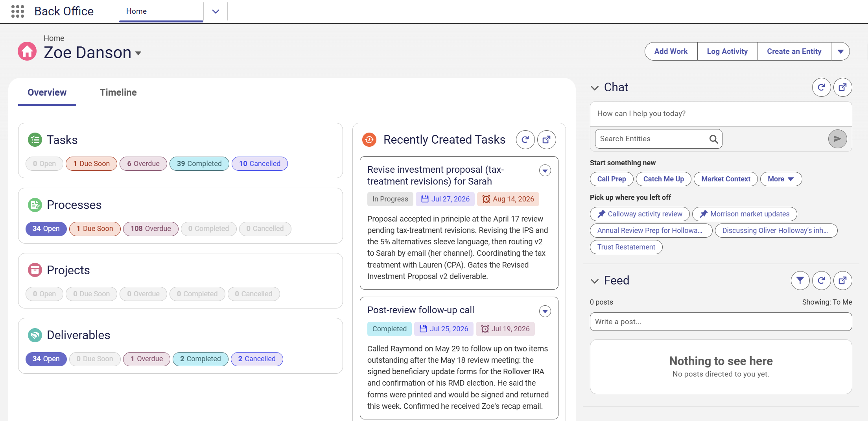Image resolution: width=868 pixels, height=421 pixels.
Task: Click the pin icon on Morrison market updates
Action: pos(704,214)
